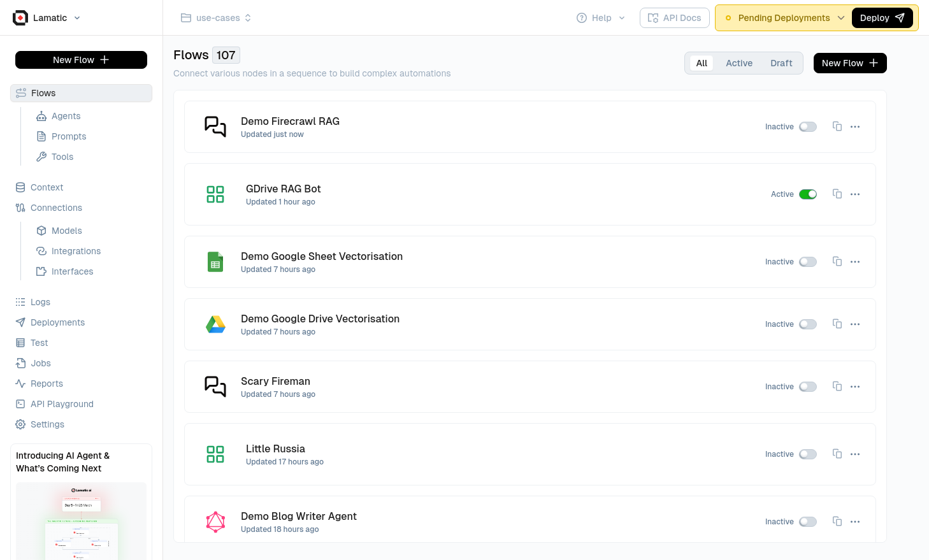Activate Demo Google Drive Vectorisation toggle
The height and width of the screenshot is (560, 929).
coord(808,324)
